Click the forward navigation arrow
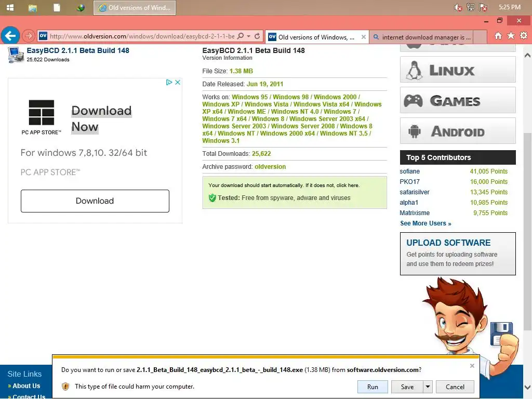Image resolution: width=532 pixels, height=399 pixels. [29, 36]
